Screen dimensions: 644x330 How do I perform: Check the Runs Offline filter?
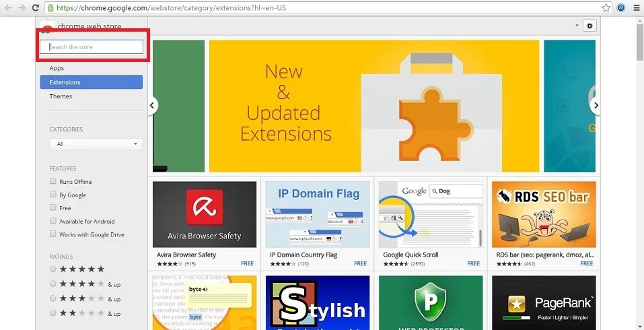53,181
